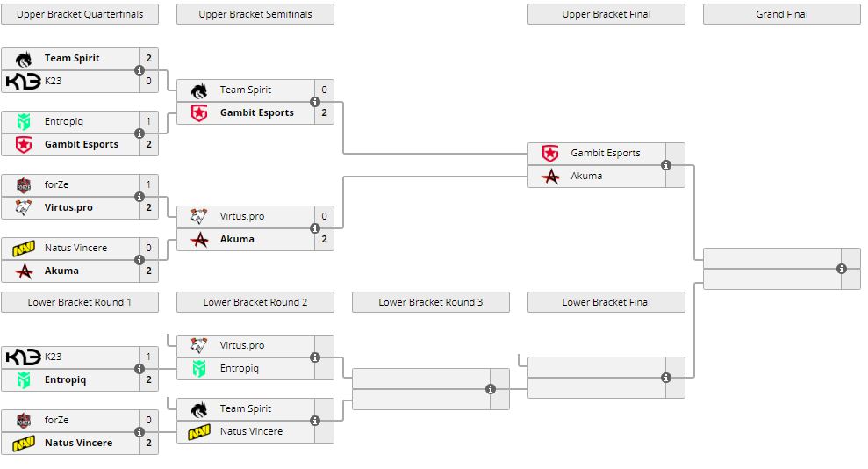
Task: Show info for the Lower Bracket Round 3 match
Action: coord(491,389)
